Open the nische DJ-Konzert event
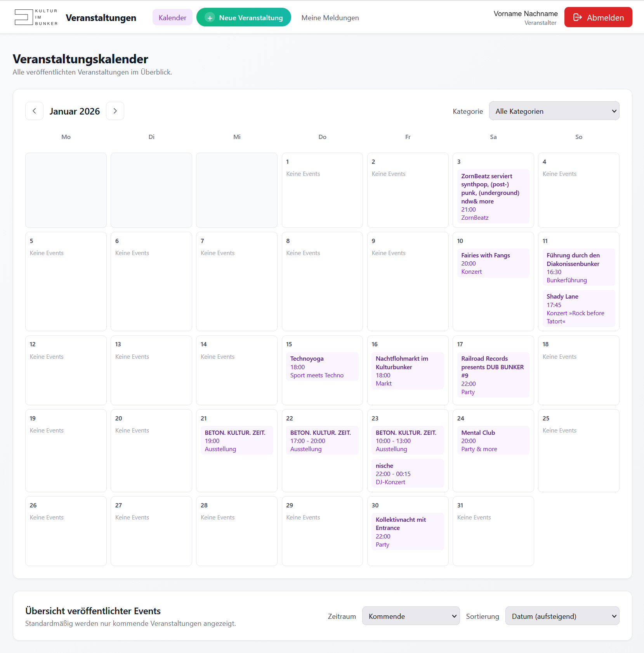Screen dimensions: 644x653 click(x=408, y=473)
